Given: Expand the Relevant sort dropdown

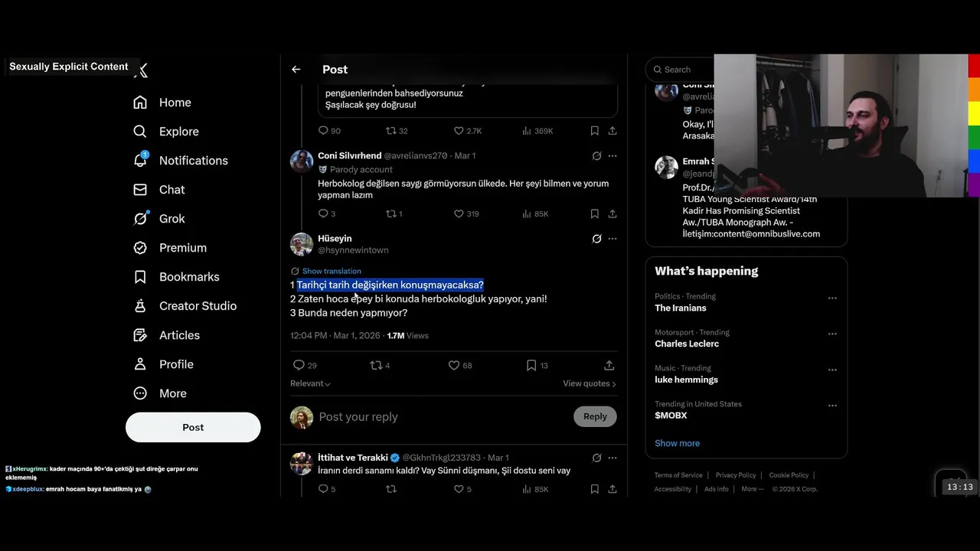Looking at the screenshot, I should tap(310, 383).
